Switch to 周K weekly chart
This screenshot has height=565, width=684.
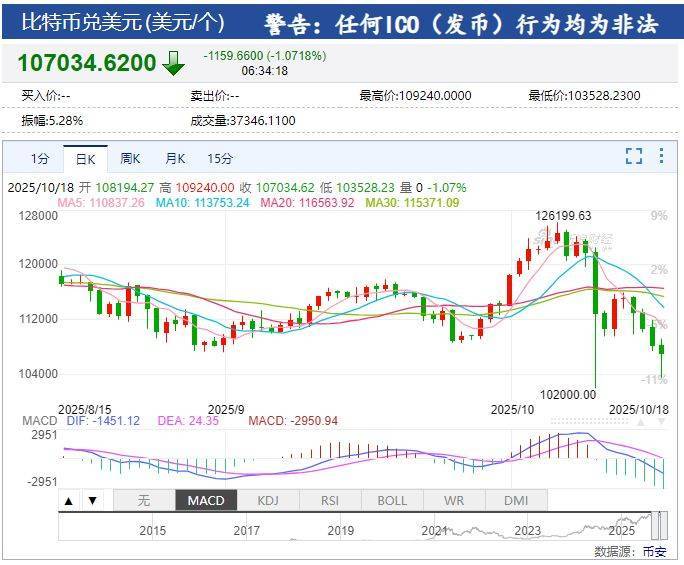(130, 158)
